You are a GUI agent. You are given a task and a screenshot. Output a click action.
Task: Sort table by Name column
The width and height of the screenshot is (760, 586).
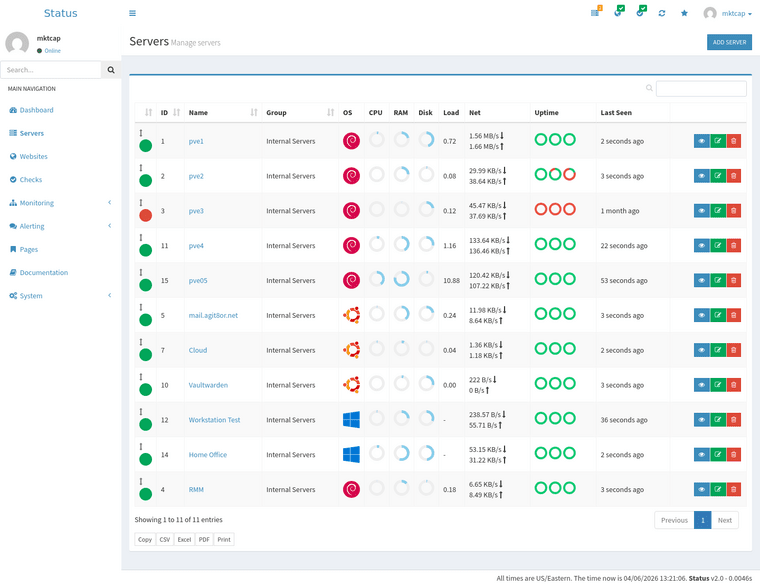[x=223, y=112]
